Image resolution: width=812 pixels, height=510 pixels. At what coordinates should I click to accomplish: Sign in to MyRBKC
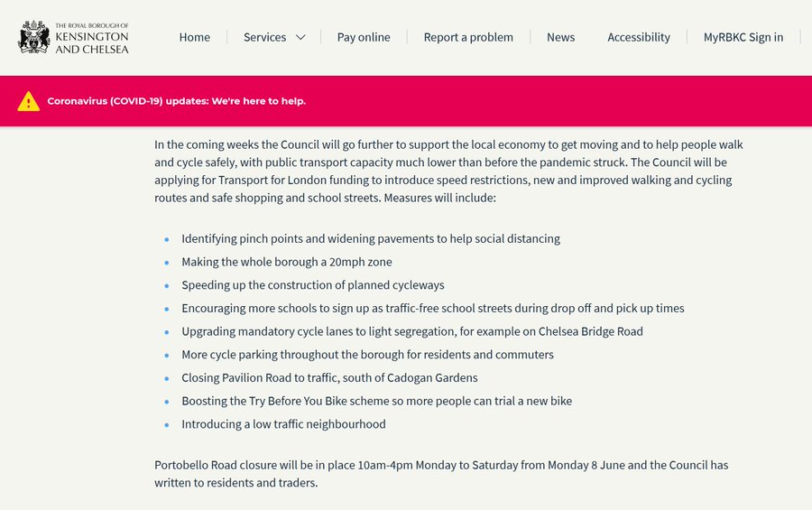(743, 37)
